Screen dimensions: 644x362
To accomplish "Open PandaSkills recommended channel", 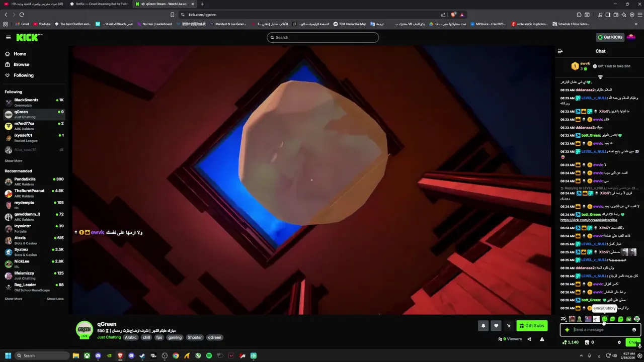I will 34,182.
